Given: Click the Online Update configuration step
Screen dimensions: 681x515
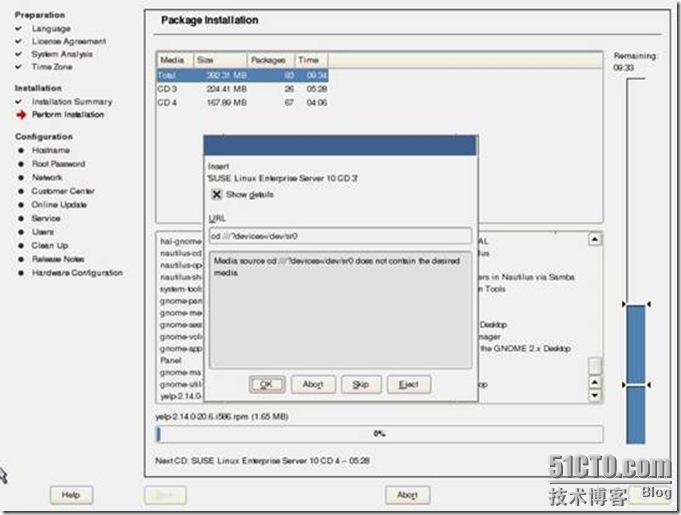Looking at the screenshot, I should coord(59,205).
